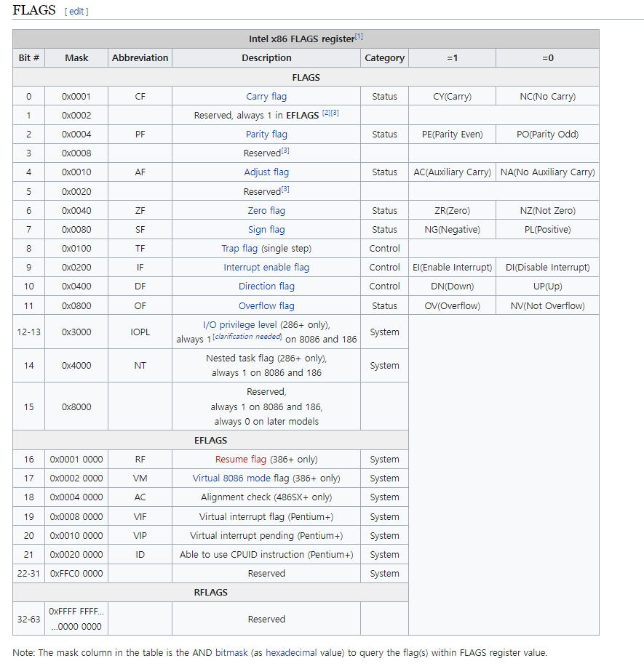Image resolution: width=644 pixels, height=669 pixels.
Task: Click the EFLAGS section header row
Action: pos(210,441)
